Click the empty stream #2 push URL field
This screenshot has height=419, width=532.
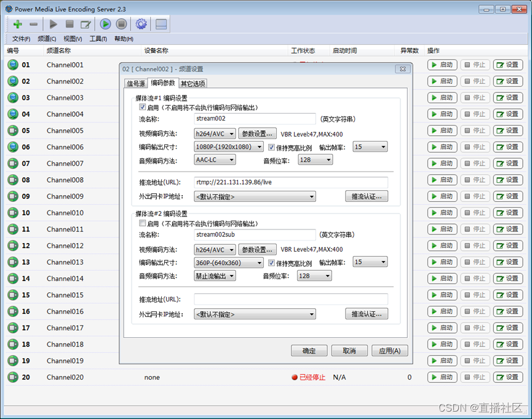tap(291, 299)
